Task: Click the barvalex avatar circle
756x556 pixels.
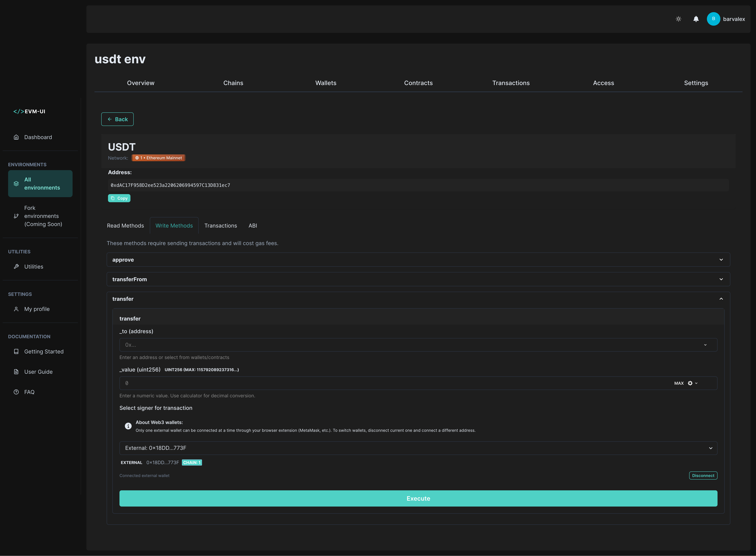Action: pyautogui.click(x=713, y=19)
